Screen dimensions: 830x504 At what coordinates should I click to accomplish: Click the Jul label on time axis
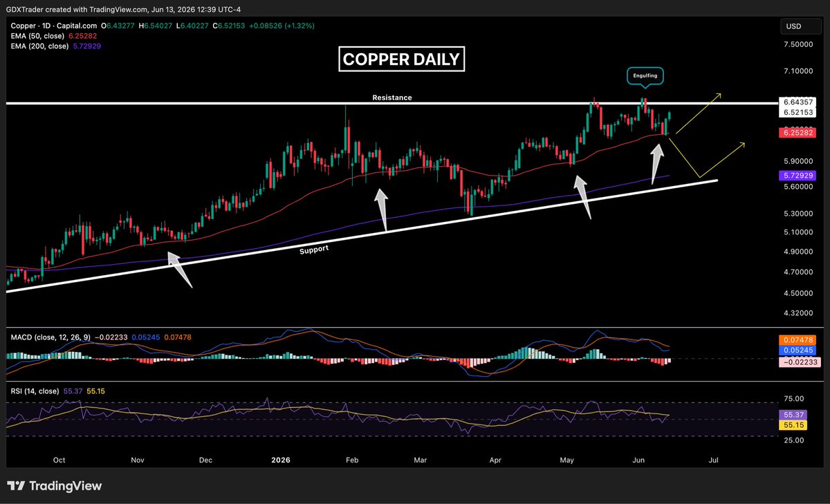[714, 460]
